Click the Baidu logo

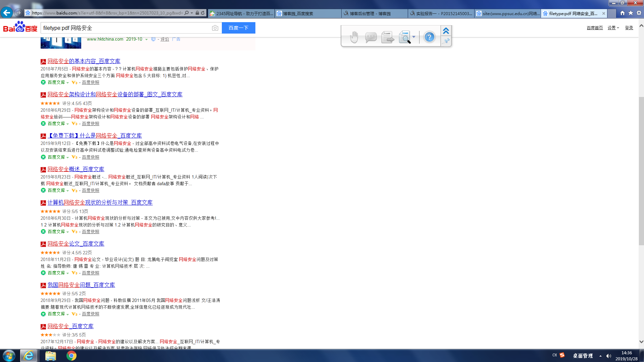point(20,27)
